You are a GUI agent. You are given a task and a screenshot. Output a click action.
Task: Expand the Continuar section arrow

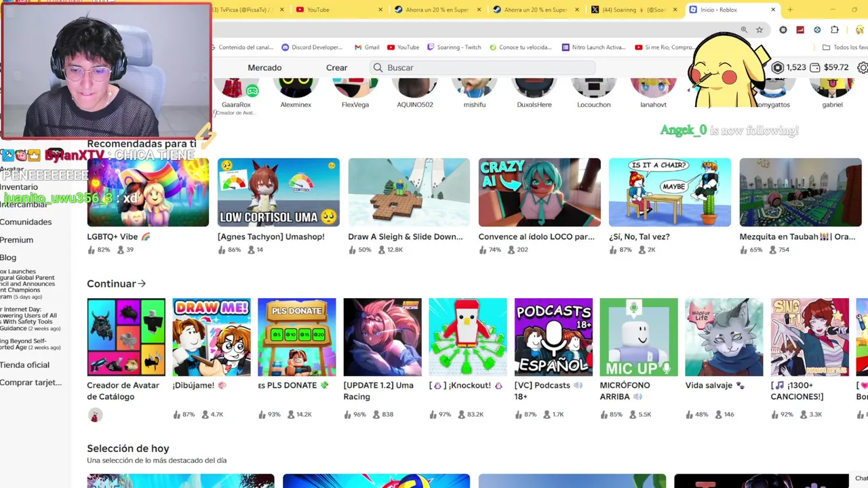(142, 284)
